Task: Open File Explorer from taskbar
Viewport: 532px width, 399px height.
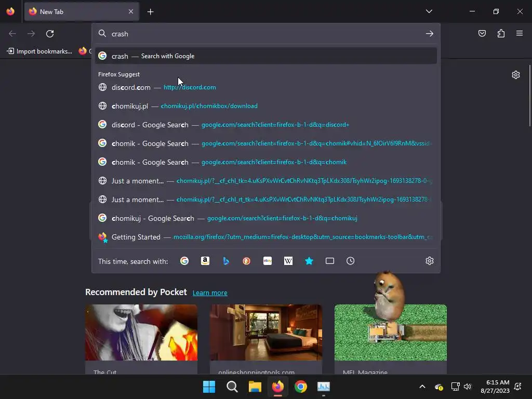Action: pyautogui.click(x=255, y=387)
